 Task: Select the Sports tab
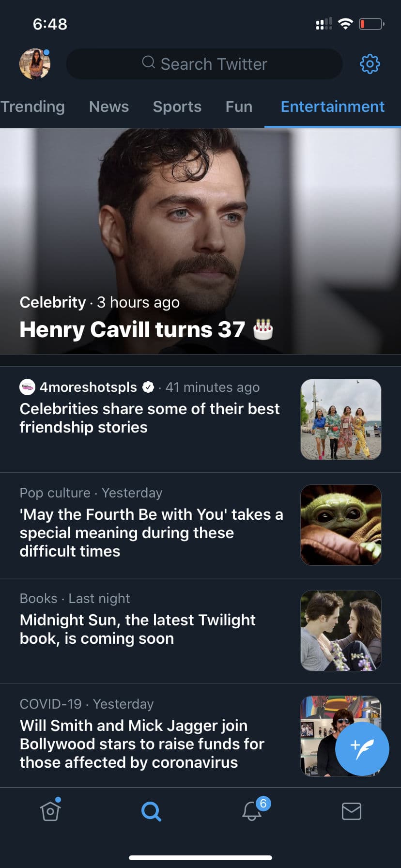[x=177, y=107]
